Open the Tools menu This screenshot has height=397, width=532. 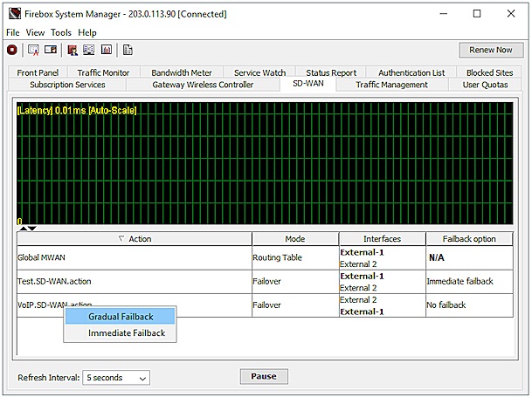[61, 32]
